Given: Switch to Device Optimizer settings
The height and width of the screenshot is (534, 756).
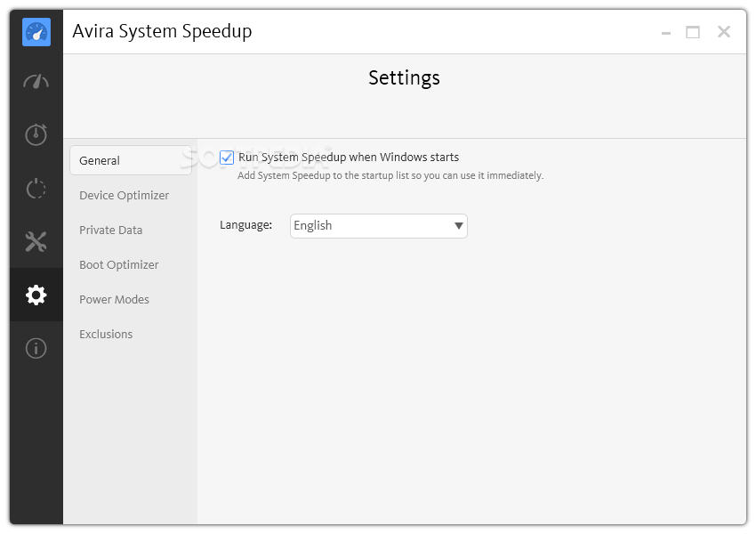Looking at the screenshot, I should [x=124, y=196].
